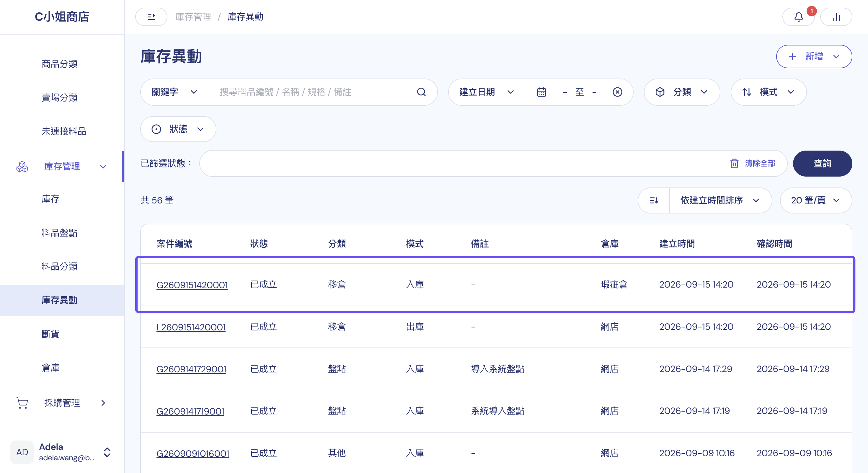The image size is (868, 473).
Task: Open the 新增 dropdown button
Action: [x=814, y=57]
